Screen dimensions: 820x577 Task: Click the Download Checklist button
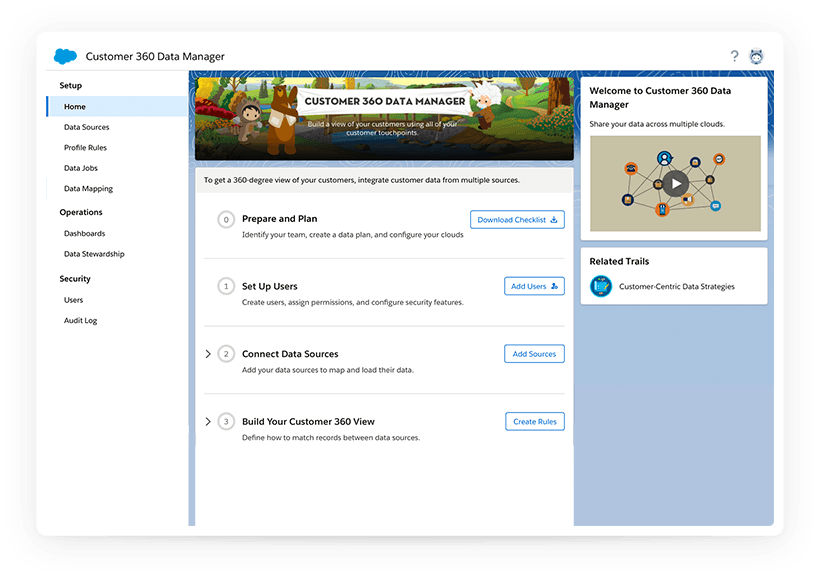517,220
